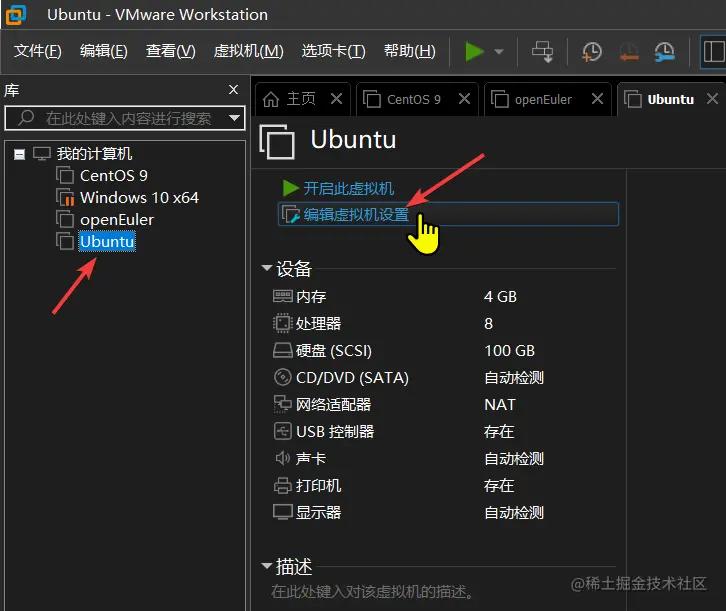Toggle the library sidebar view icon

pos(713,51)
